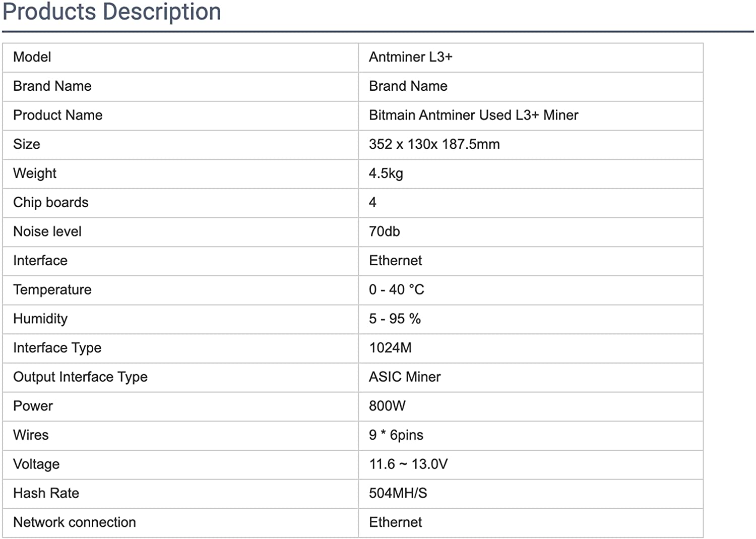Click the 70db noise level value
The width and height of the screenshot is (756, 539).
[x=384, y=231]
